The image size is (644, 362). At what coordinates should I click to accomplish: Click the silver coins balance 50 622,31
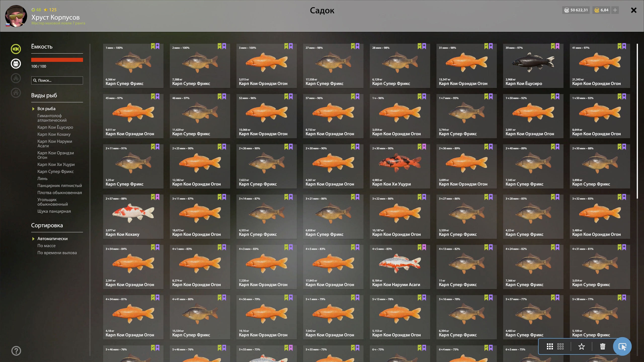pos(576,10)
